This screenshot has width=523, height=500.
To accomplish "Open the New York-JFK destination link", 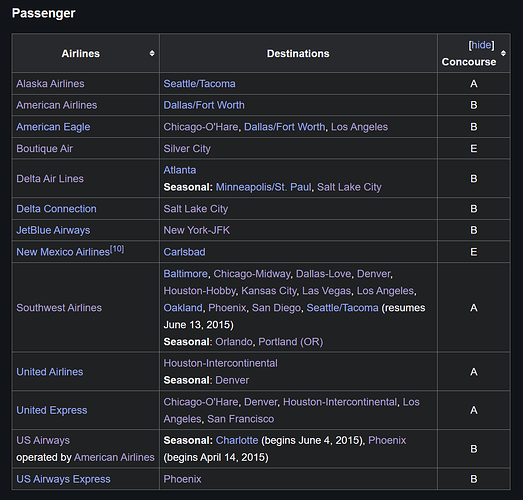I will coord(197,230).
